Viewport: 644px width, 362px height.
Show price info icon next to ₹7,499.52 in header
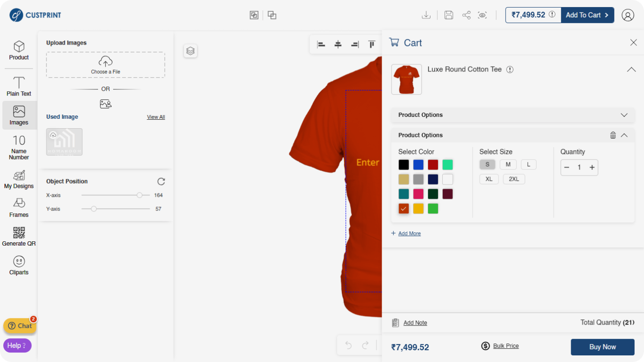coord(552,15)
